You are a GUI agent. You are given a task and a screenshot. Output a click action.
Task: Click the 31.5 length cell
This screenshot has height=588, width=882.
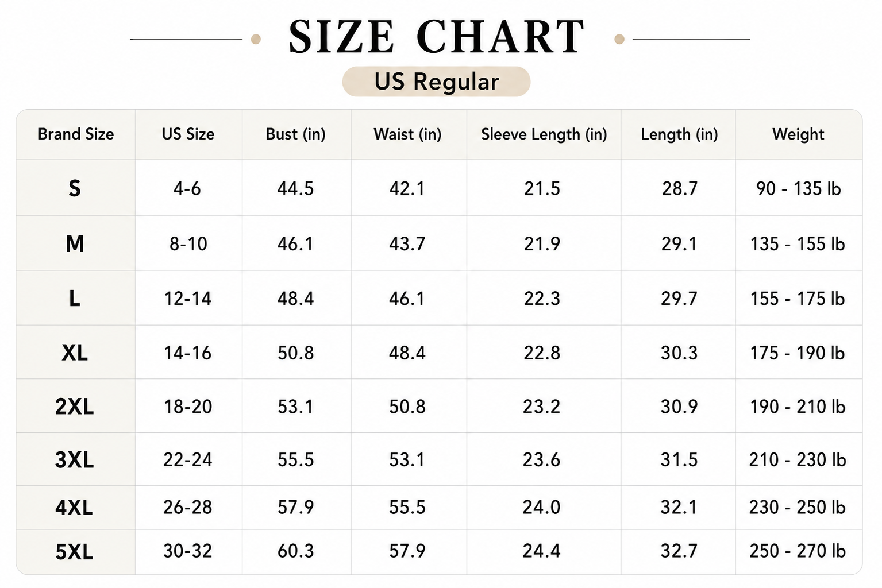coord(679,459)
